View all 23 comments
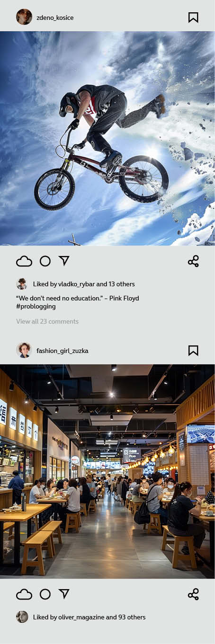This screenshot has height=644, width=215. (x=47, y=321)
